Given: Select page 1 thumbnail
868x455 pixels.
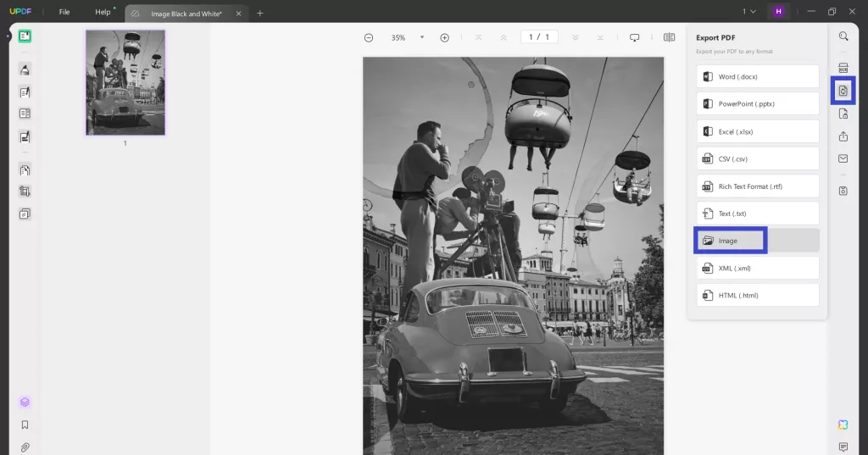Looking at the screenshot, I should [x=125, y=82].
